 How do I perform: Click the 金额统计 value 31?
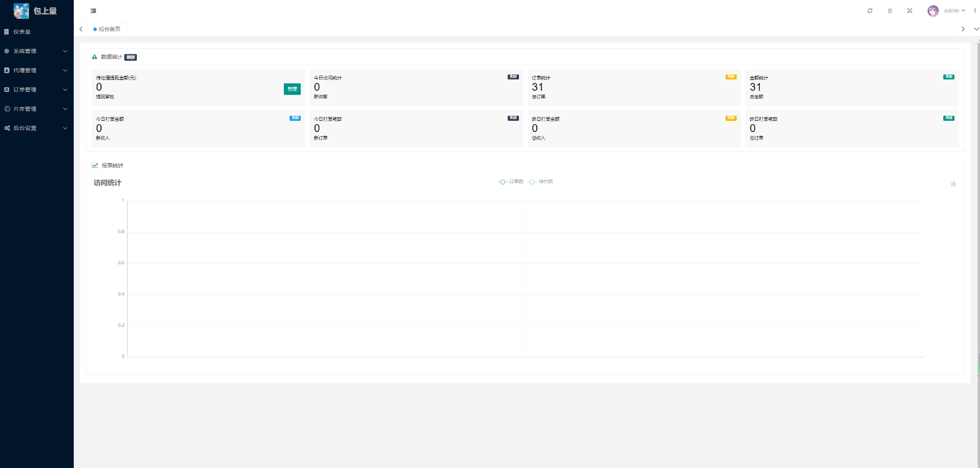coord(755,87)
